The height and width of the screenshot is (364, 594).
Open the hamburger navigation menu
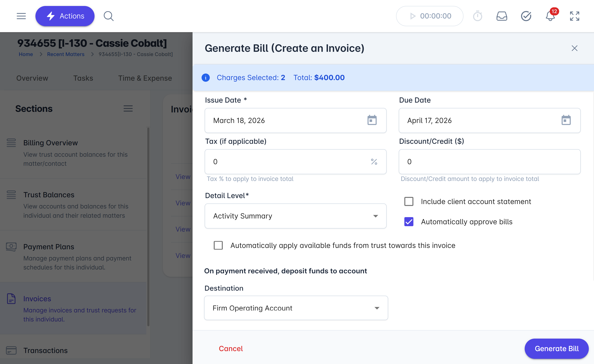tap(21, 16)
